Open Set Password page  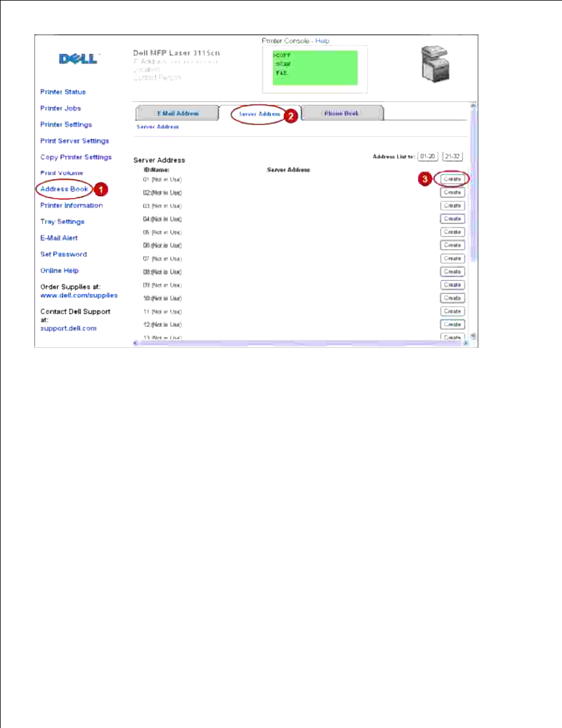(x=64, y=255)
